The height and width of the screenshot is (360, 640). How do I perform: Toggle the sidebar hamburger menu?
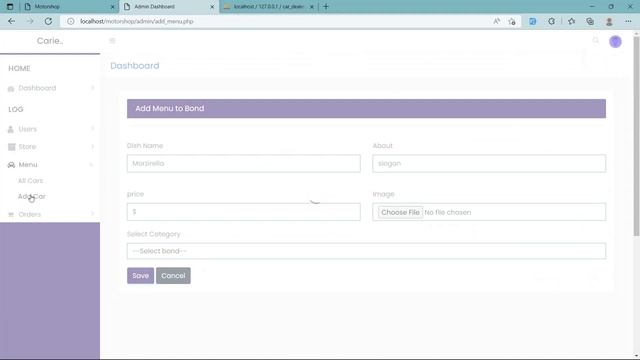(112, 40)
